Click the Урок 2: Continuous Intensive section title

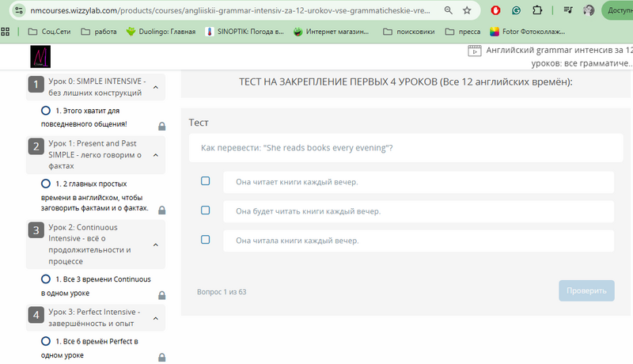(89, 245)
